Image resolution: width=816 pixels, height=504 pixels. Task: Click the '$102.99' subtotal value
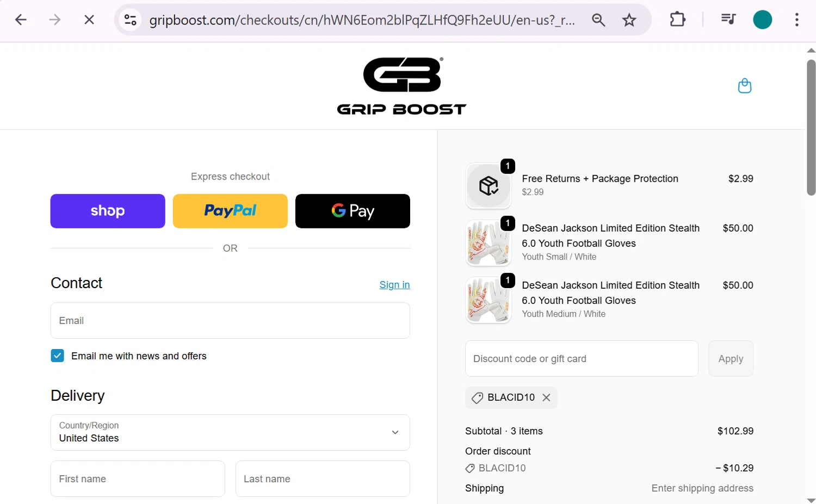pyautogui.click(x=735, y=431)
